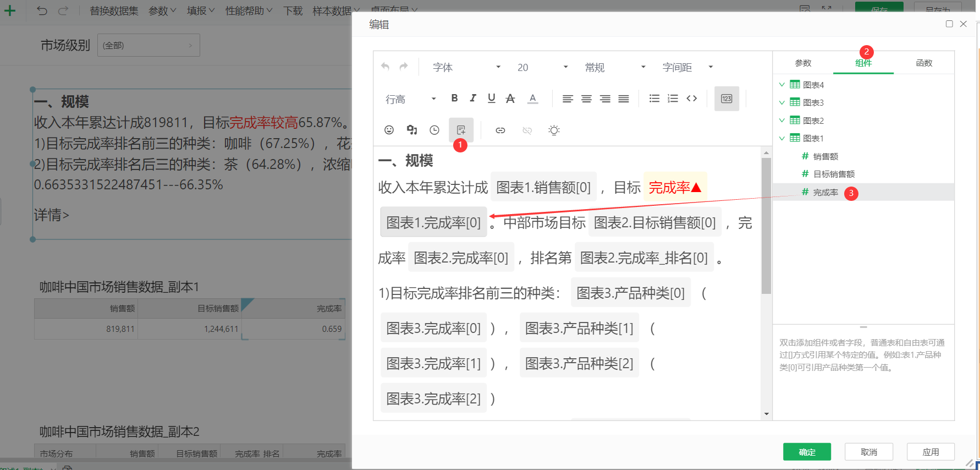Click the 取消 cancel button
This screenshot has height=470, width=980.
(x=869, y=452)
